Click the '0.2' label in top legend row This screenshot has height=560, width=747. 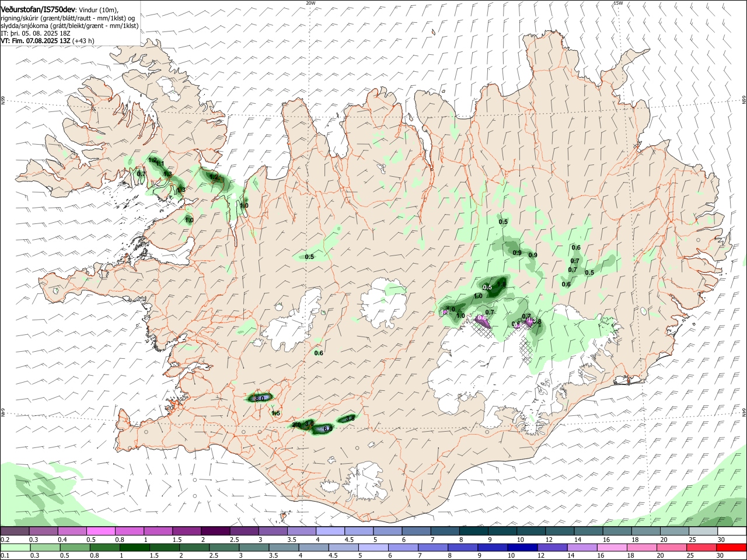point(5,540)
